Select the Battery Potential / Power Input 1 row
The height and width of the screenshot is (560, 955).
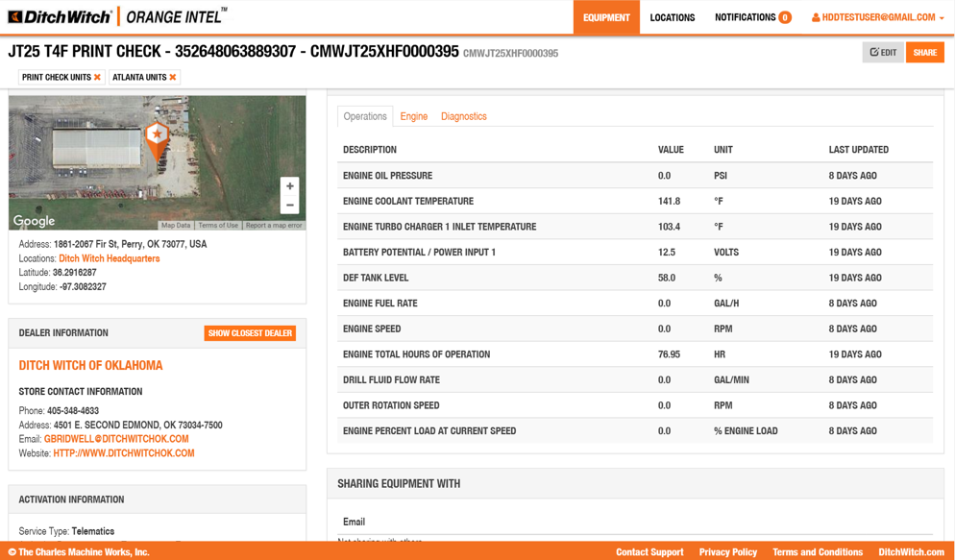pos(635,252)
